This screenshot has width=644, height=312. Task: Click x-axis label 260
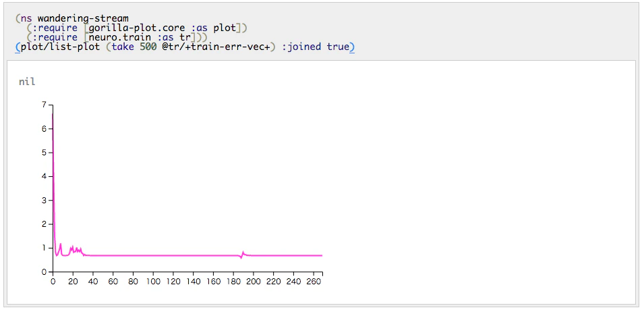click(314, 282)
